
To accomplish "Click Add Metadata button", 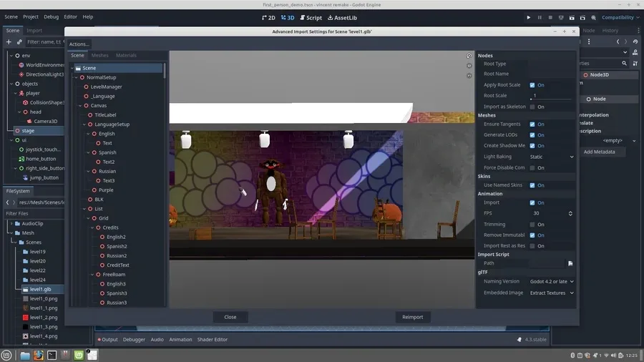I will click(599, 152).
